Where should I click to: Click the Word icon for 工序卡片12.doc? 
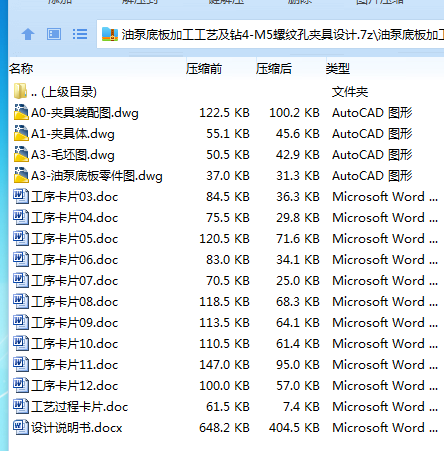(x=21, y=385)
